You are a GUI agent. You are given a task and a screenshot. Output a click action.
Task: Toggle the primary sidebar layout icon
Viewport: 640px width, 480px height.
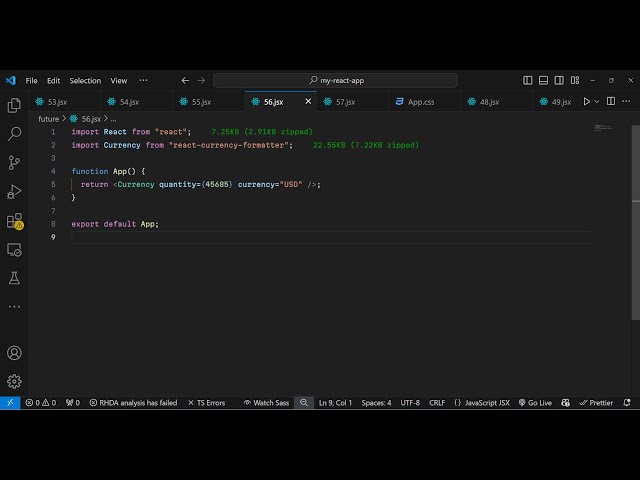pos(528,81)
